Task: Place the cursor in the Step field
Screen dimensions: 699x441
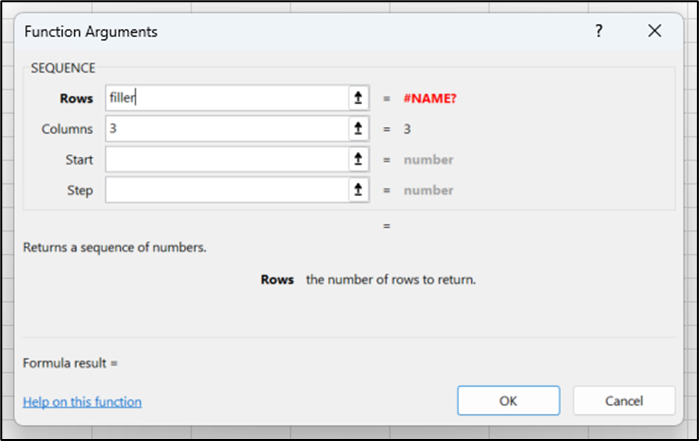Action: (x=225, y=190)
